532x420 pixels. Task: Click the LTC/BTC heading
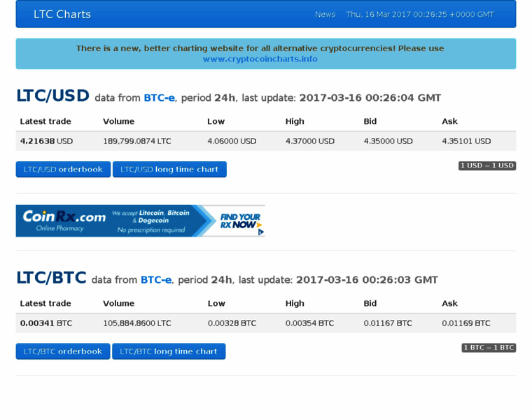coord(52,278)
